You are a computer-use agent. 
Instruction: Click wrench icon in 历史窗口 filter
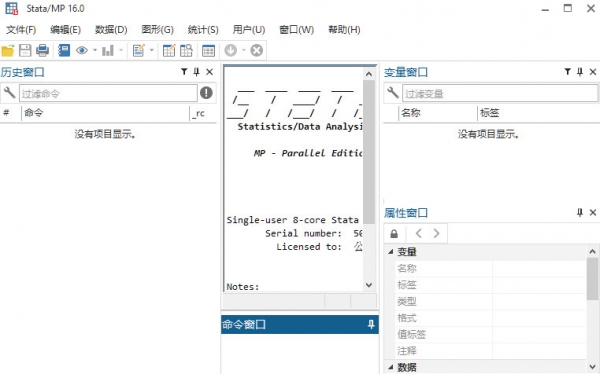tap(9, 93)
